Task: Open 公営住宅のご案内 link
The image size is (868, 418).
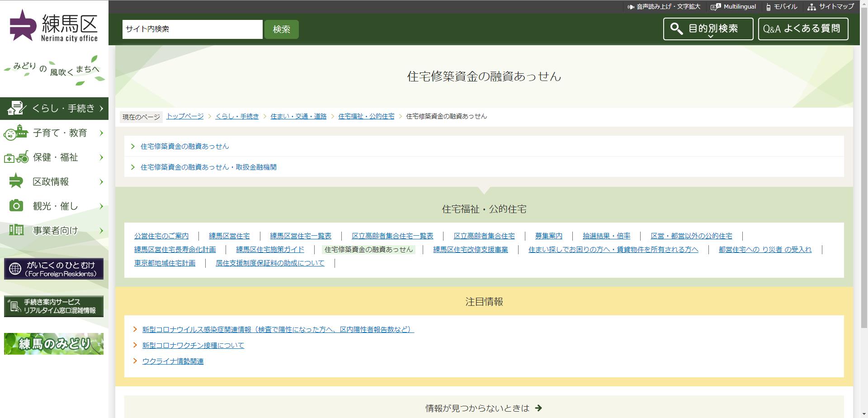Action: (161, 236)
